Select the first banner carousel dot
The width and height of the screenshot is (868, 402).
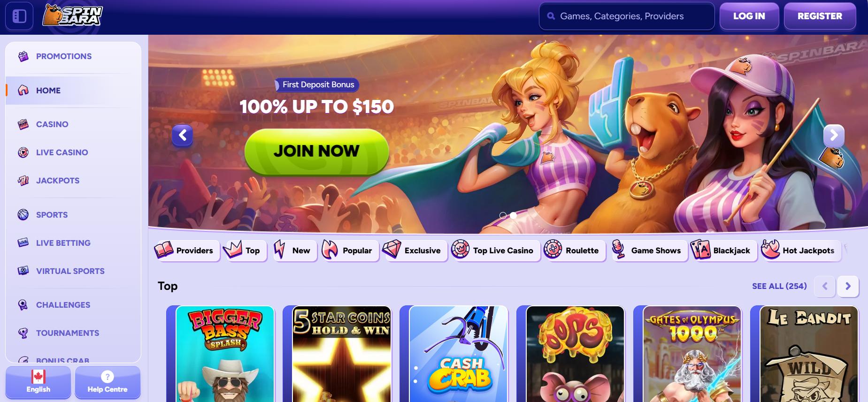(x=503, y=215)
